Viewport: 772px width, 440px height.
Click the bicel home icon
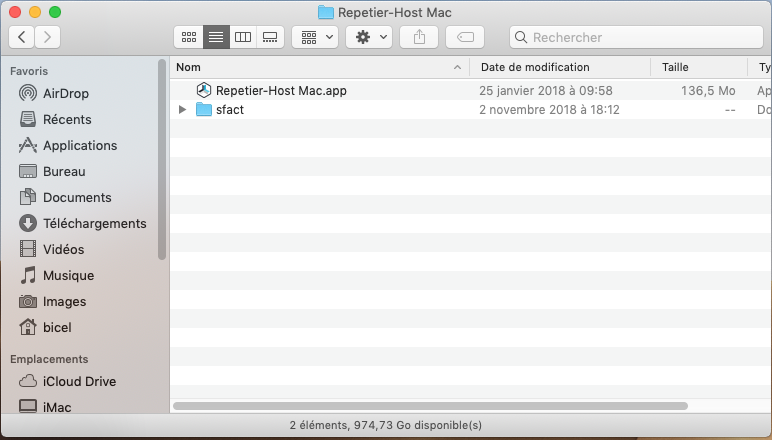point(28,327)
